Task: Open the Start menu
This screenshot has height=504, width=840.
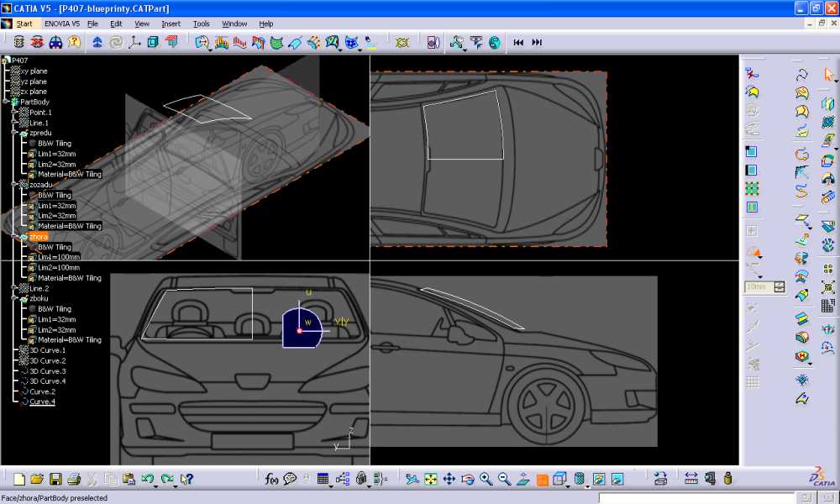Action: pyautogui.click(x=24, y=24)
